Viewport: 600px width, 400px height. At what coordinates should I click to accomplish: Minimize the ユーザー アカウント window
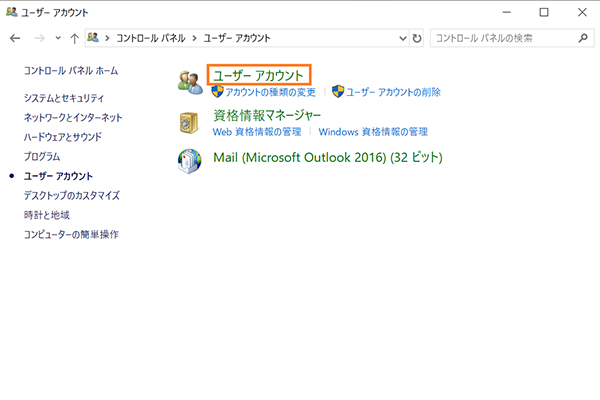click(507, 12)
